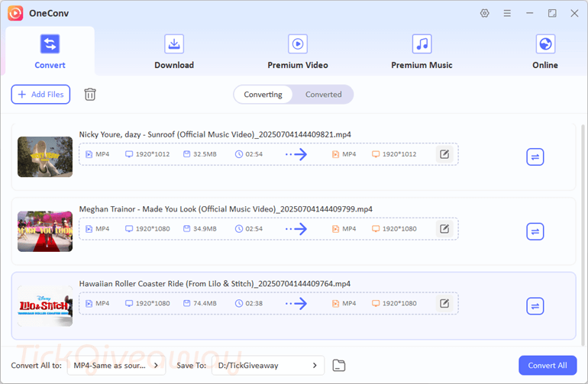Select the Lilo & Stitch thumbnail
The height and width of the screenshot is (384, 588).
point(45,306)
